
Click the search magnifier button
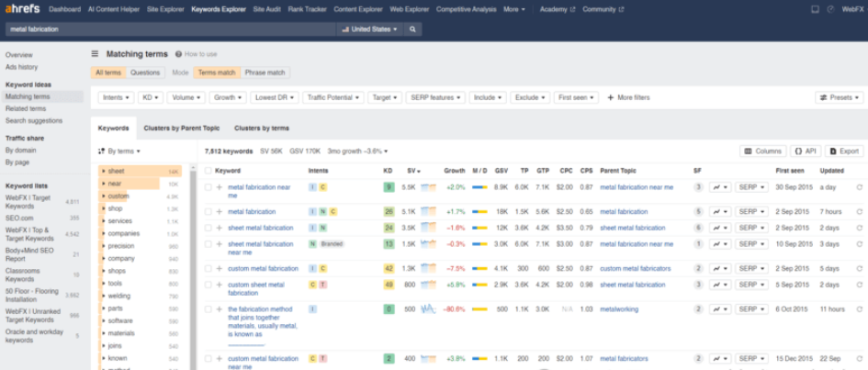[413, 29]
